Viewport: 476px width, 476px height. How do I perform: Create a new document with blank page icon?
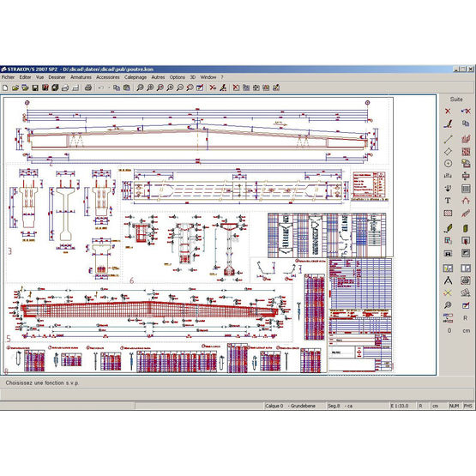pyautogui.click(x=5, y=87)
